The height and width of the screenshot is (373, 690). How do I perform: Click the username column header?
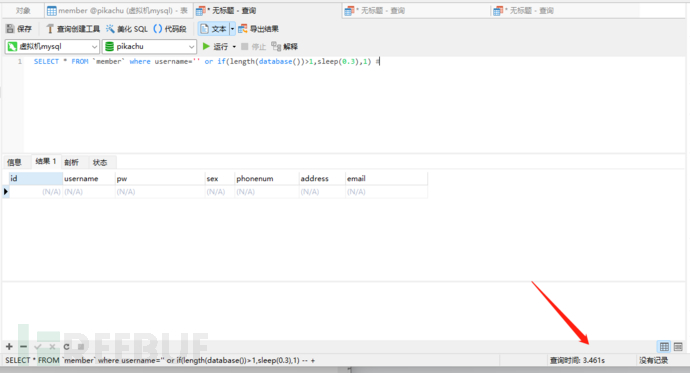point(88,178)
